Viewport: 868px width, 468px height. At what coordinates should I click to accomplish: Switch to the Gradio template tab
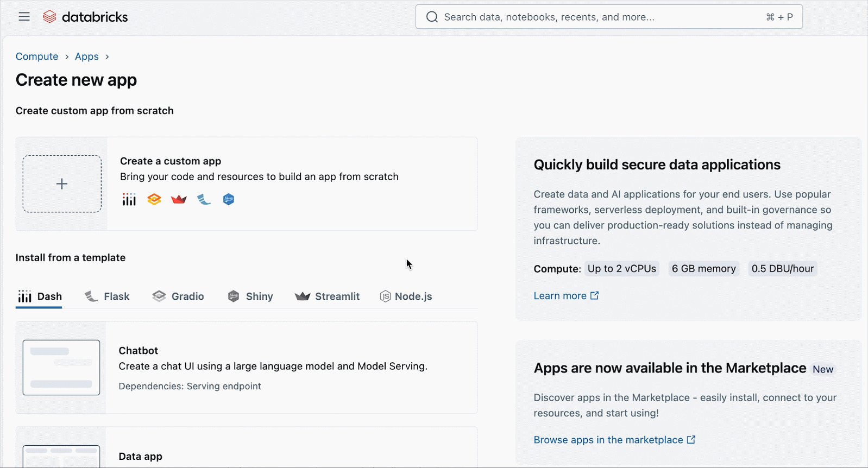click(178, 296)
